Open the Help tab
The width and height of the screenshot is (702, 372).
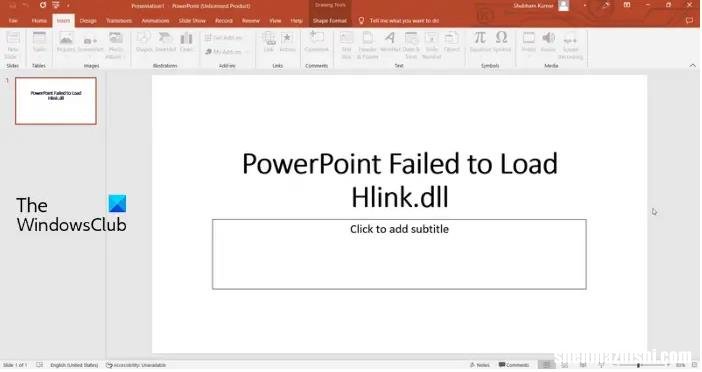(x=296, y=21)
